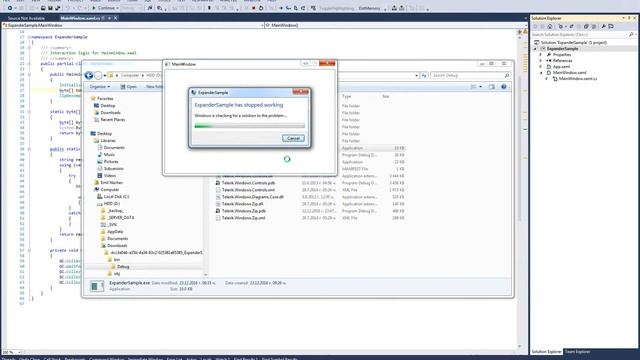The width and height of the screenshot is (640, 360).
Task: Switch to the Solution Explorer bottom tab
Action: pos(547,351)
